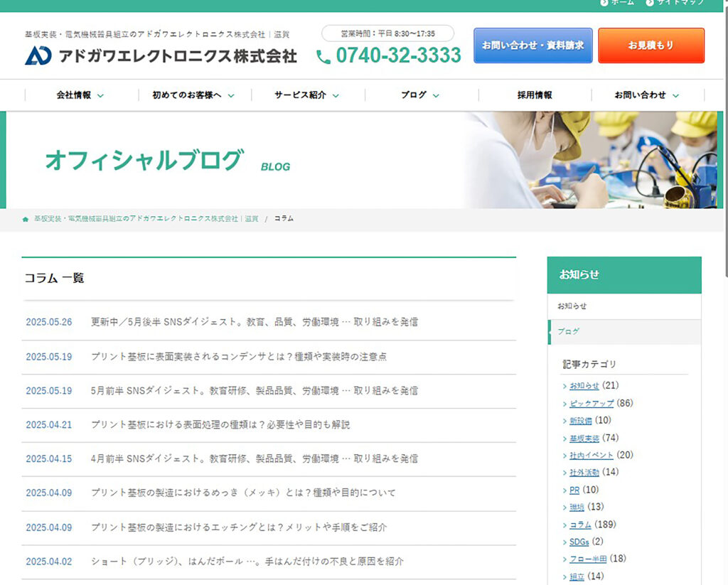The width and height of the screenshot is (728, 585).
Task: Click arrow icon beside SDGs category
Action: pos(565,542)
